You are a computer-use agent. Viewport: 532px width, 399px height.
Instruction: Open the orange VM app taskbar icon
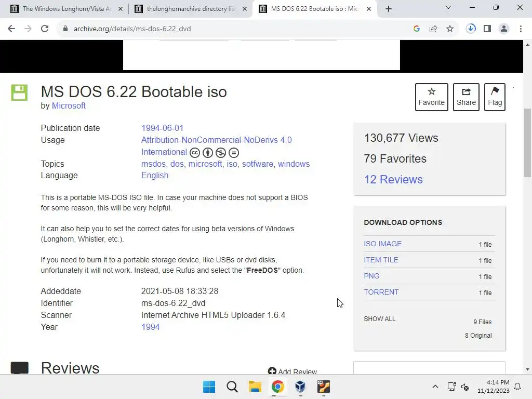323,387
